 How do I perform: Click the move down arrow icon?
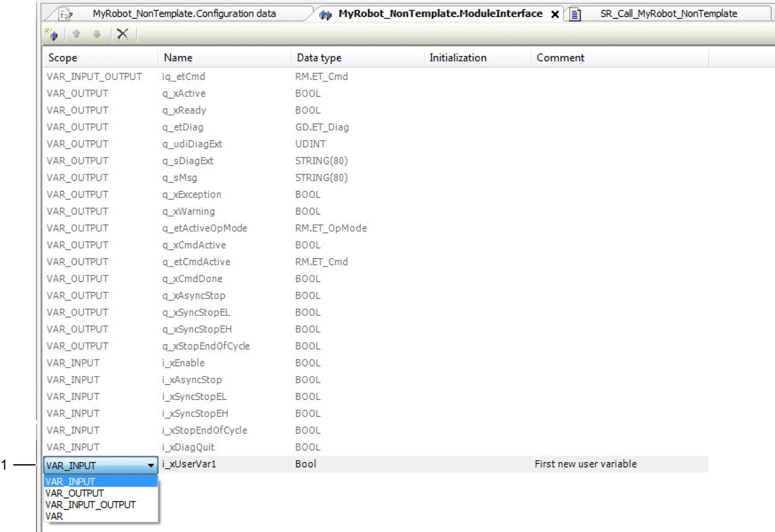tap(97, 34)
